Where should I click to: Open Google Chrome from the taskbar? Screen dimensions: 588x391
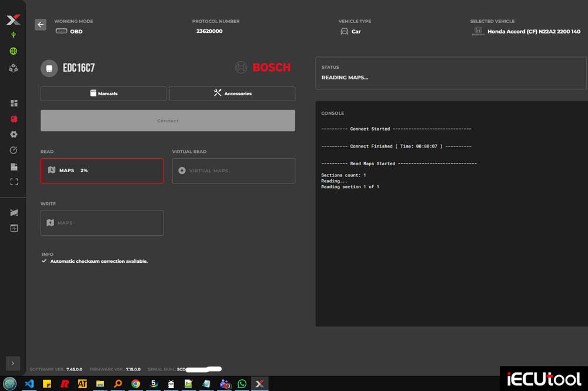pos(136,384)
